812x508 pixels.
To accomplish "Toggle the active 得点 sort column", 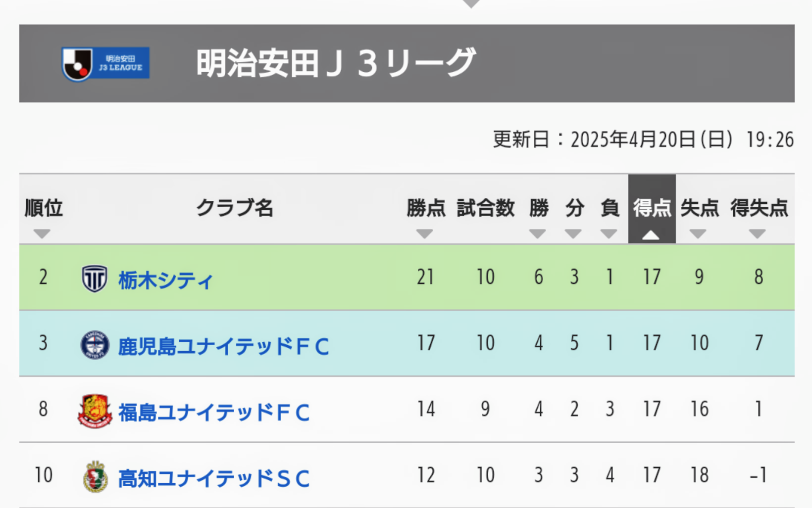I will tap(652, 209).
